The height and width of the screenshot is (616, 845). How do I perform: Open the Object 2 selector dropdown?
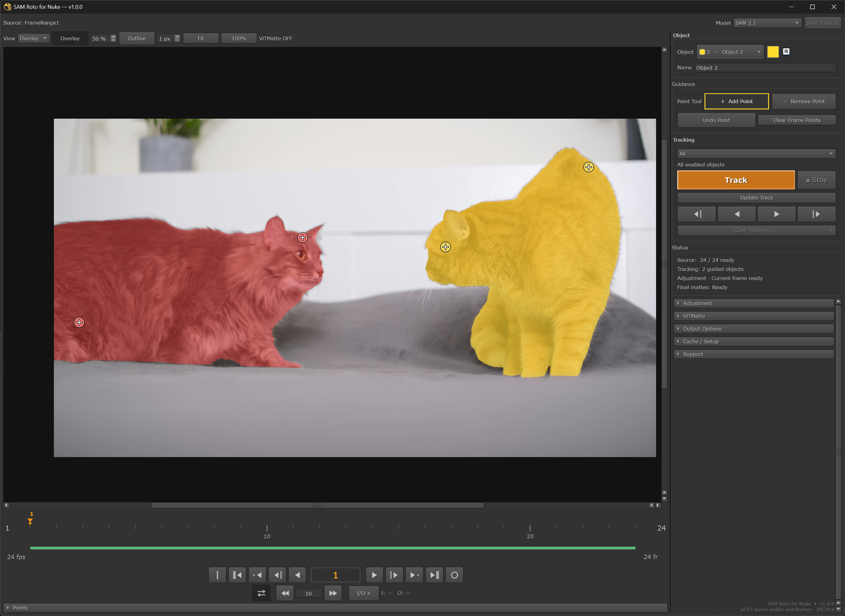coord(730,52)
